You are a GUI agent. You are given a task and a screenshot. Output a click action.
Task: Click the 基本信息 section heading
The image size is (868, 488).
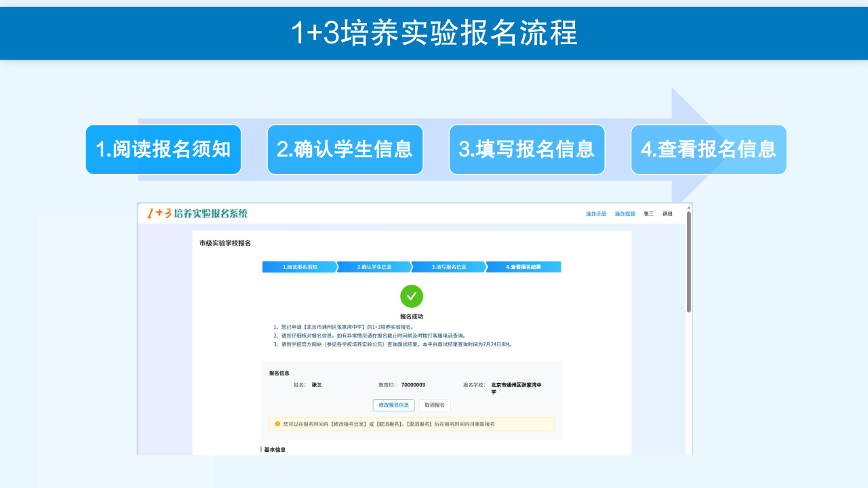[x=275, y=450]
